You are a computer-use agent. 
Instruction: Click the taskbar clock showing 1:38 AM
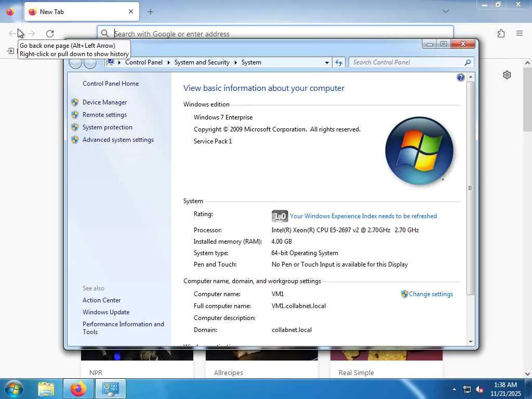coord(506,389)
